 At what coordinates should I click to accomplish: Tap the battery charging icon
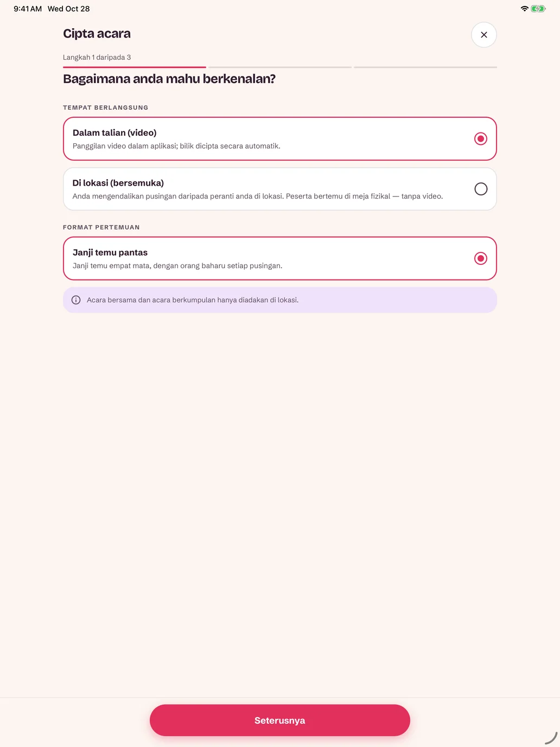pos(538,9)
